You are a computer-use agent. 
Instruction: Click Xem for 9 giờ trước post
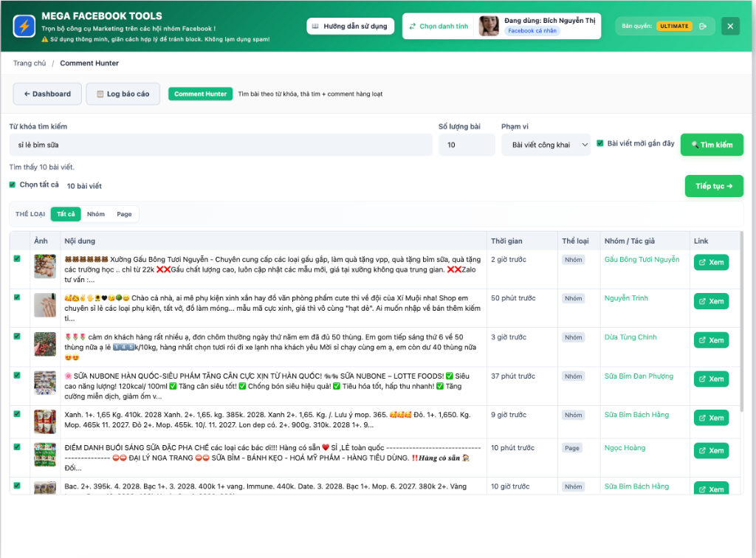click(x=711, y=418)
